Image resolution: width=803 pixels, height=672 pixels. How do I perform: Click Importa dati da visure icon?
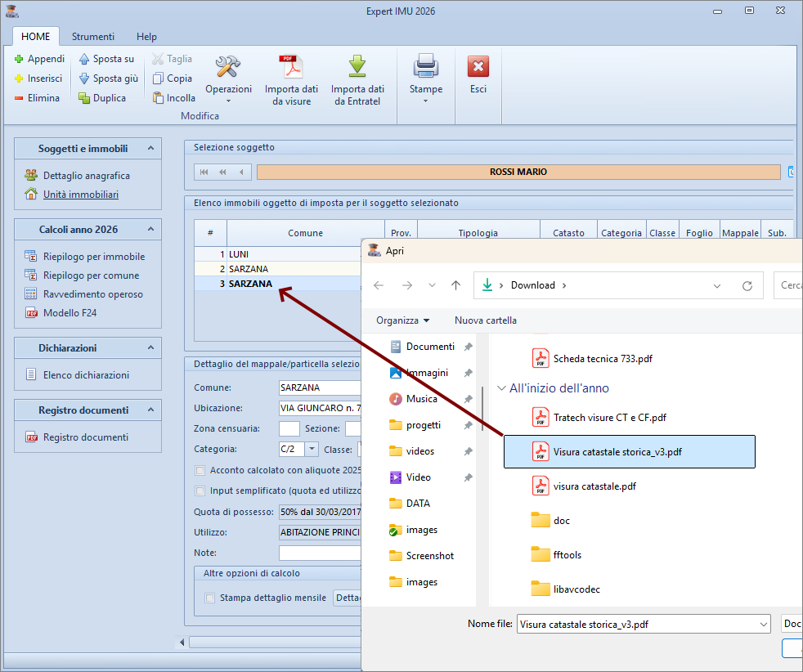coord(291,68)
